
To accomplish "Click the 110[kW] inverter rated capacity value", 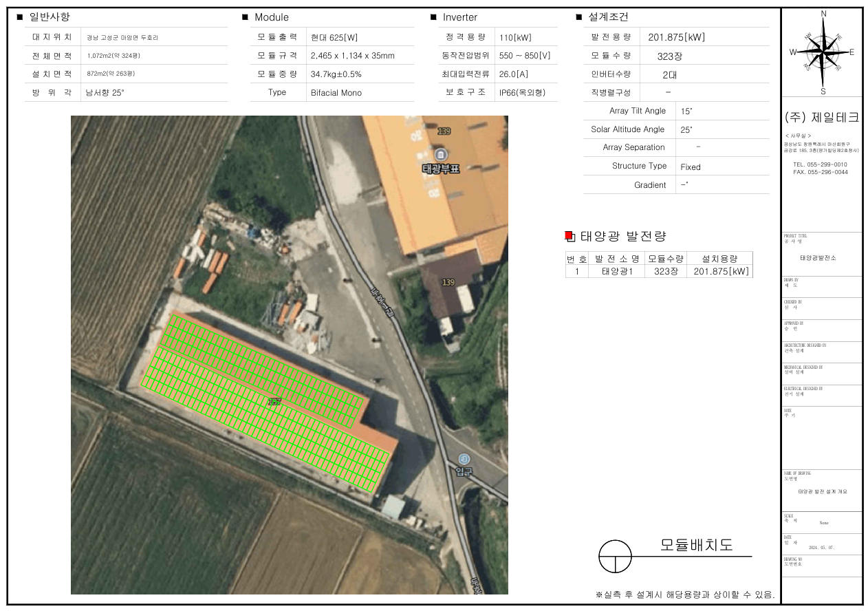I will [515, 37].
